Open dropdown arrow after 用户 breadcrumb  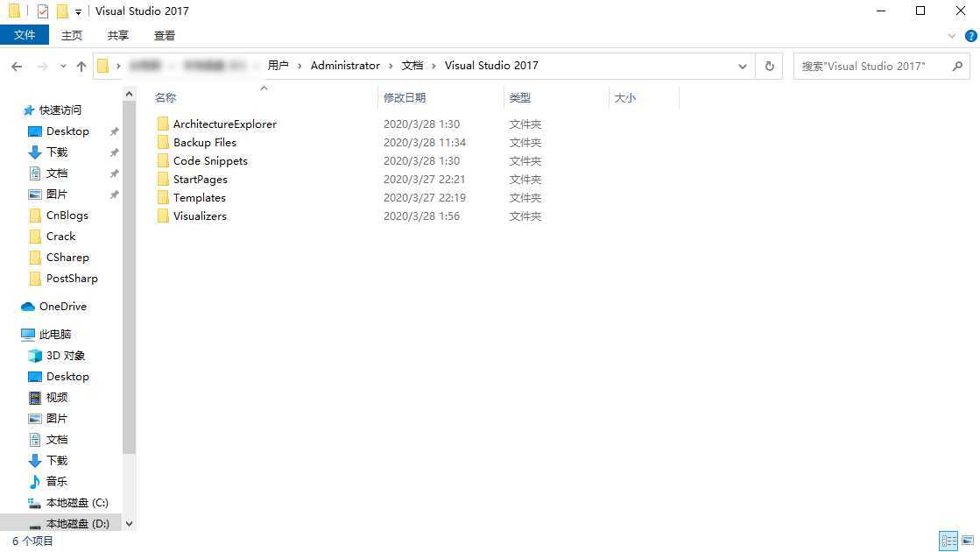coord(300,66)
